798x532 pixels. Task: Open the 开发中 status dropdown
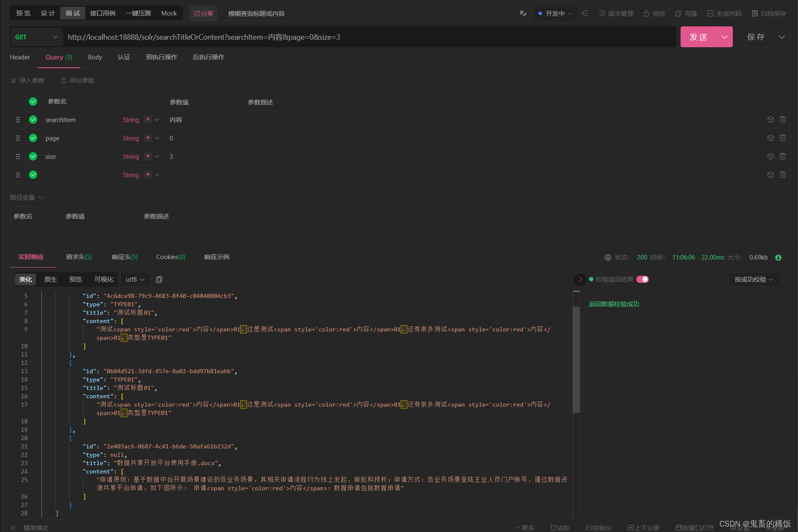pos(556,13)
